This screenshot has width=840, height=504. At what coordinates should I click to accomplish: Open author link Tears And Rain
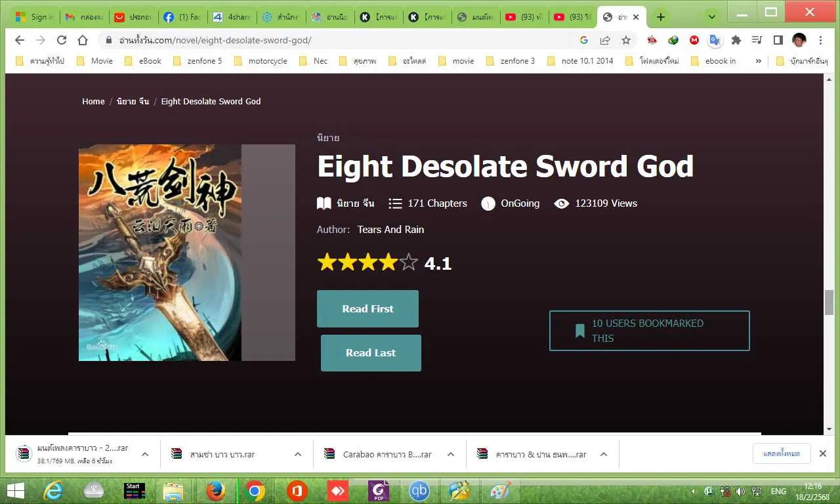390,230
